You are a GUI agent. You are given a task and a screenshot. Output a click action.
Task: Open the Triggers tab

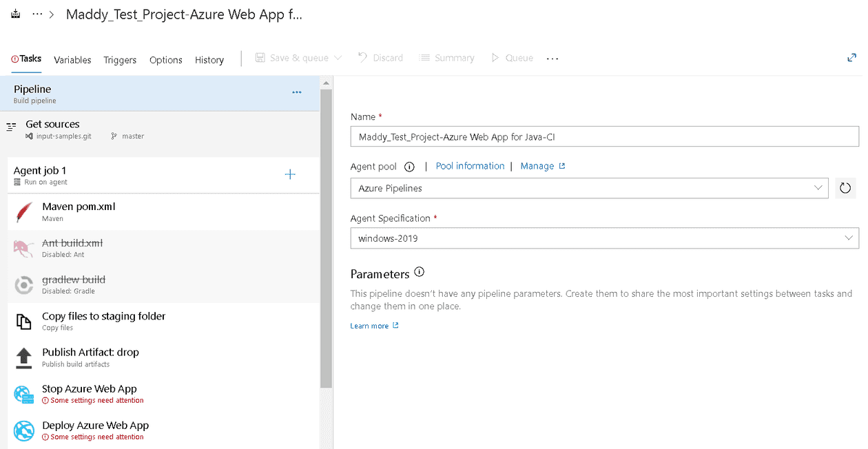pos(120,60)
